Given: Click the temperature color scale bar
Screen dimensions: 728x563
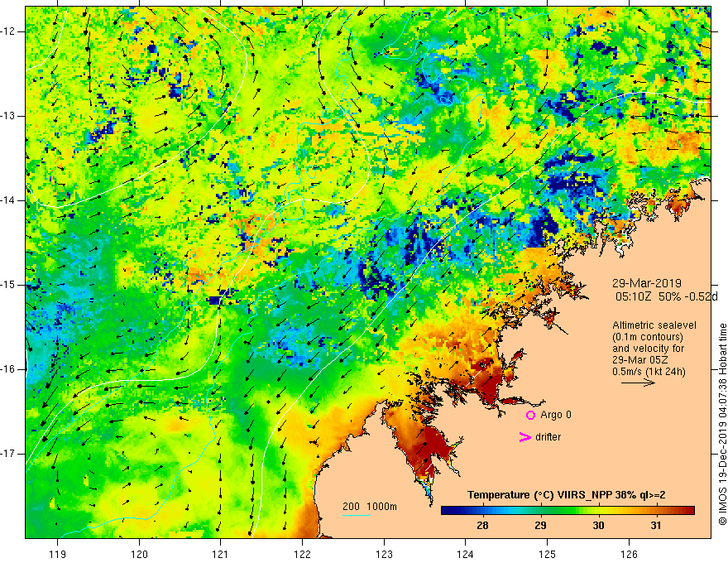Looking at the screenshot, I should click(x=568, y=511).
